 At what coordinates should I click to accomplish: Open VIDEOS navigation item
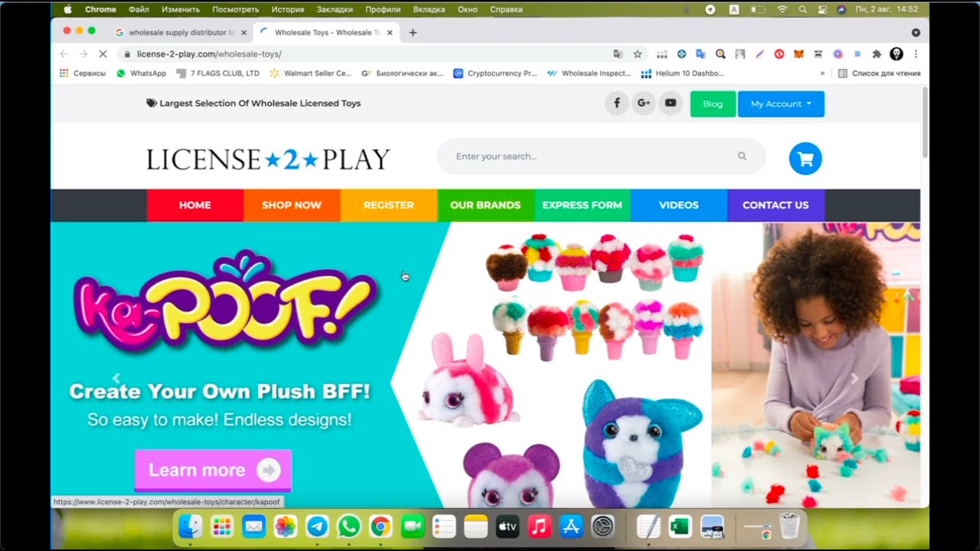tap(679, 205)
